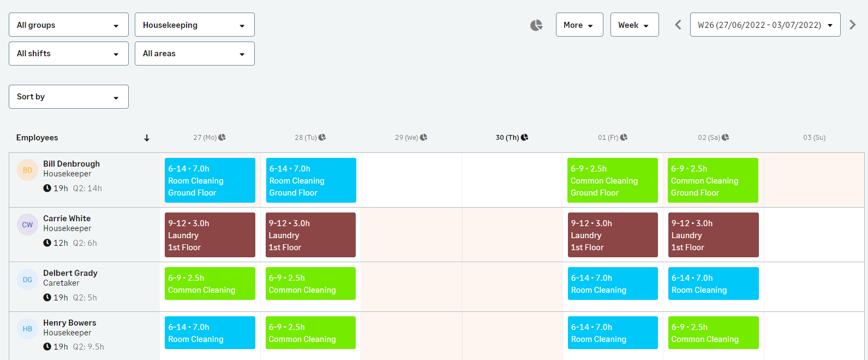Click the pie icon next to 27 (Mo)
This screenshot has height=360, width=868.
tap(222, 137)
